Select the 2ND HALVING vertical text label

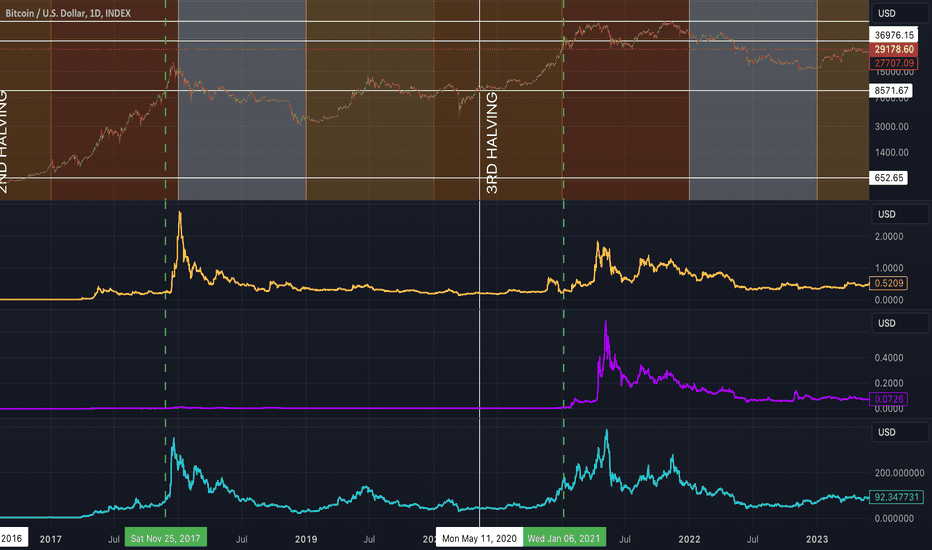pos(3,142)
